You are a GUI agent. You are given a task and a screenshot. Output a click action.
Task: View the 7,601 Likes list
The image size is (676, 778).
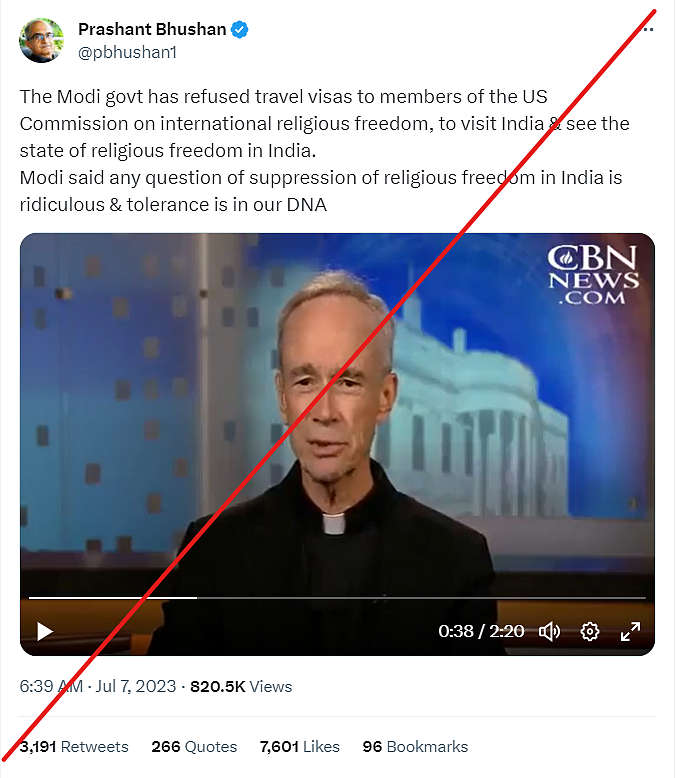coord(299,746)
